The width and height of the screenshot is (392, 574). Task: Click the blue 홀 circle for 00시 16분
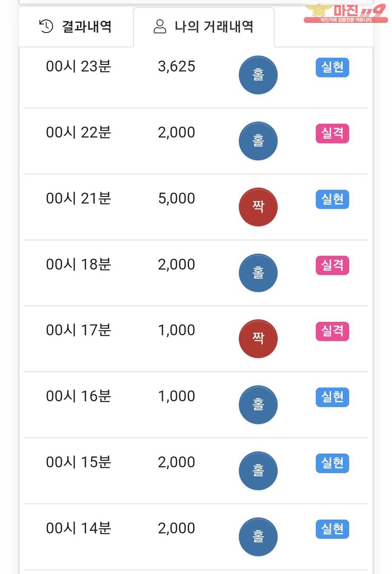pyautogui.click(x=258, y=405)
